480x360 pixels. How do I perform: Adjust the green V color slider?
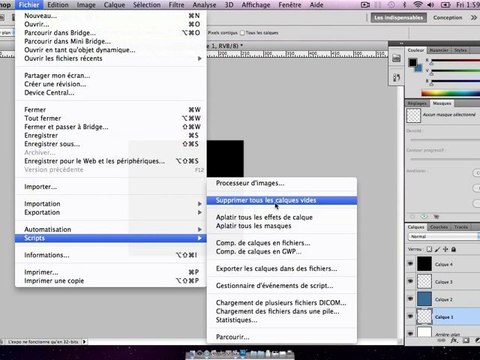coord(455,71)
